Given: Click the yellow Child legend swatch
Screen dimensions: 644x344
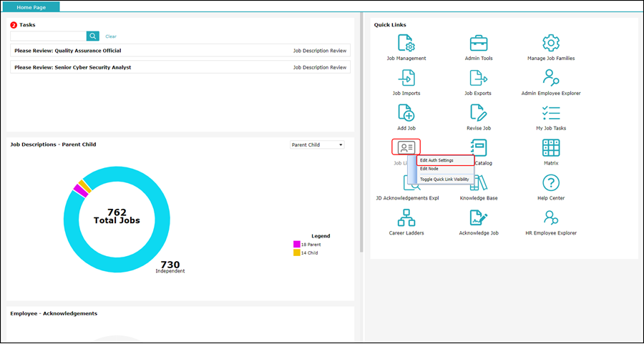Looking at the screenshot, I should [296, 253].
